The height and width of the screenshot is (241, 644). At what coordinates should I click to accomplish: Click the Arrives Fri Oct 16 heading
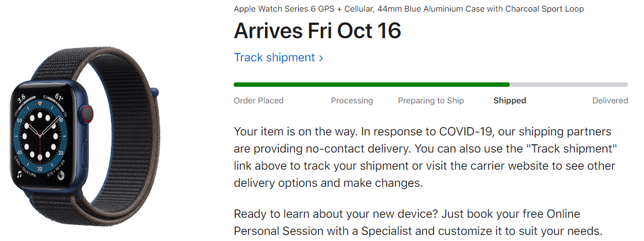pos(318,30)
